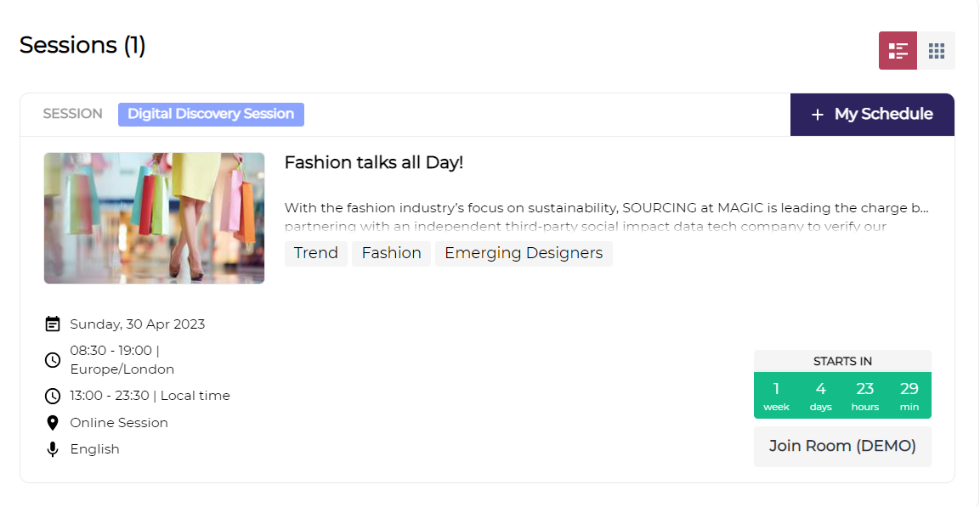Click the location pin icon for Online Session
The image size is (980, 507).
click(53, 422)
